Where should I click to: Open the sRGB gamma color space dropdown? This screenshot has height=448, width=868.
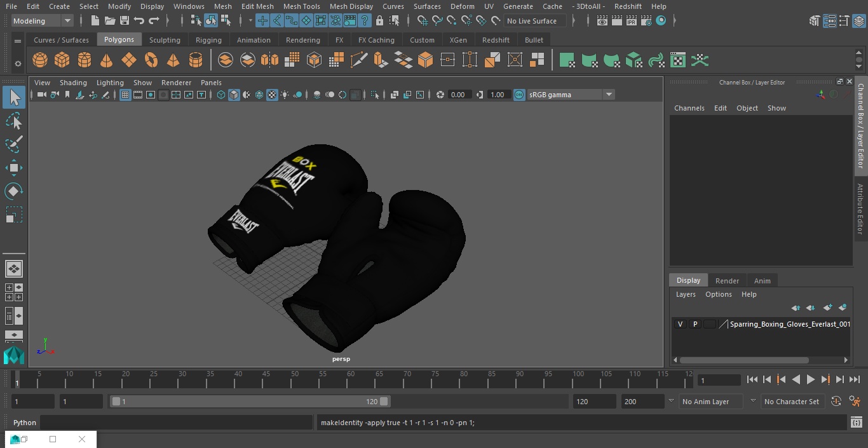571,95
